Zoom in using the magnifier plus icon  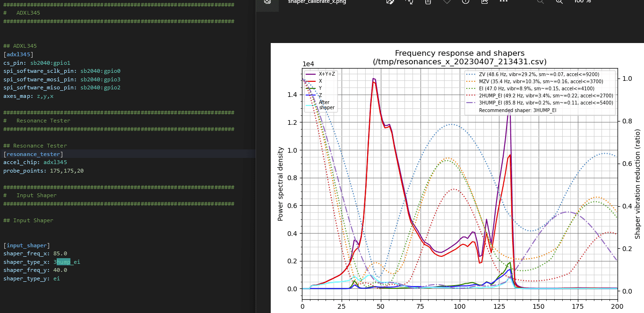tap(559, 1)
